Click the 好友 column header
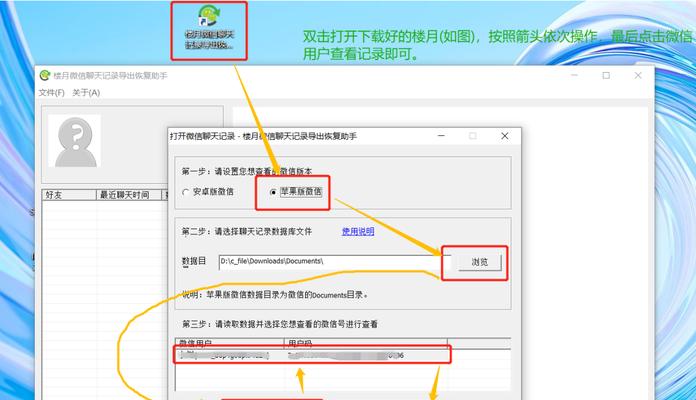 69,195
